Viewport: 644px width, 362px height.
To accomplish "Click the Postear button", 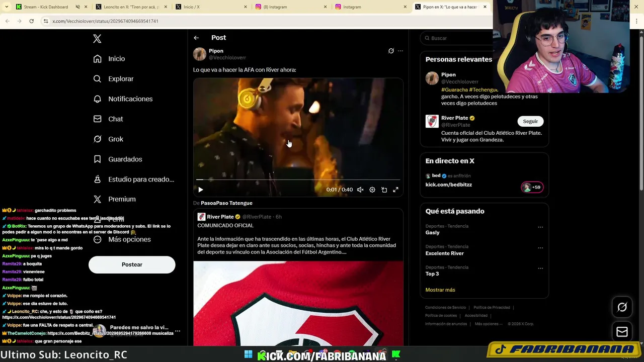I will pyautogui.click(x=132, y=264).
